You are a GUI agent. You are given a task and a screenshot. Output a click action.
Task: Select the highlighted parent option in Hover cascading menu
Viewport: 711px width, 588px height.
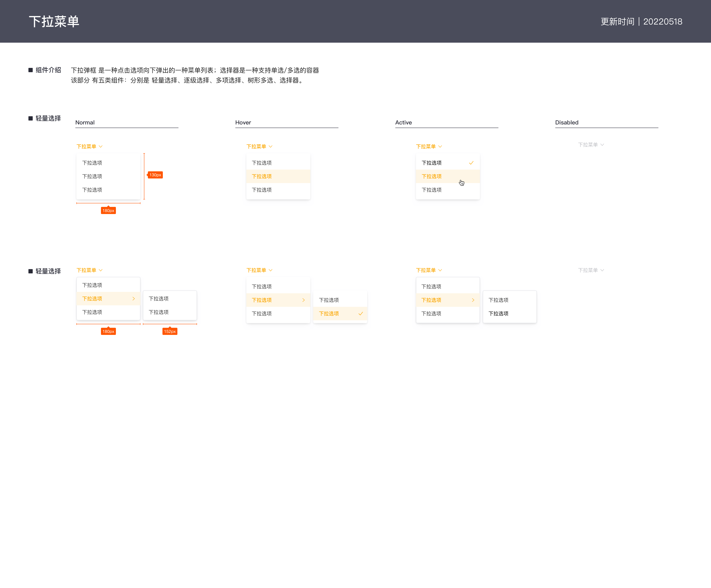tap(278, 300)
